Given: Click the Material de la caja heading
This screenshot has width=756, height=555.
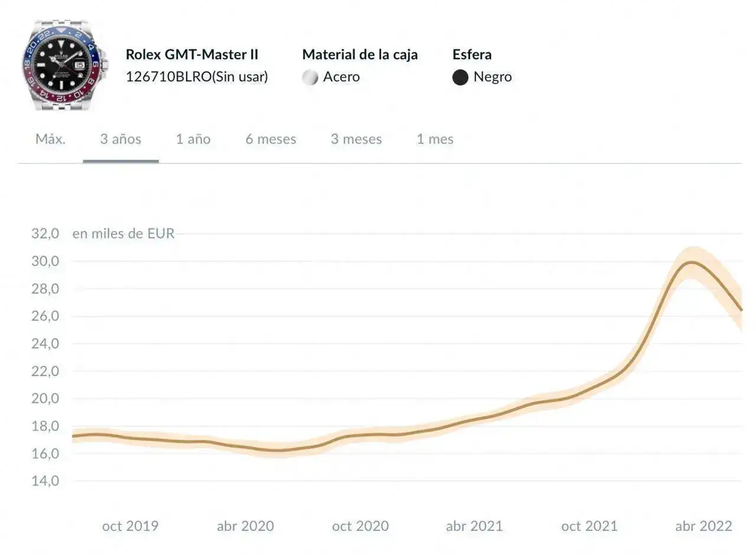Looking at the screenshot, I should [360, 54].
